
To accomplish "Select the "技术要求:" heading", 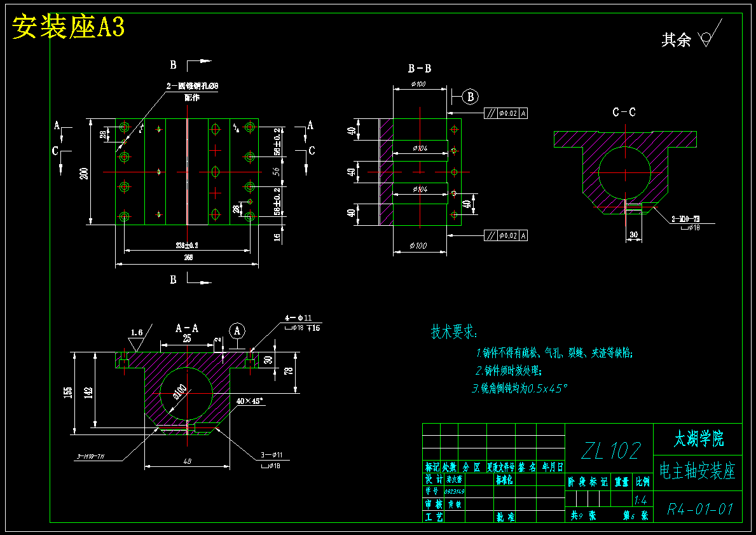I will [x=454, y=332].
